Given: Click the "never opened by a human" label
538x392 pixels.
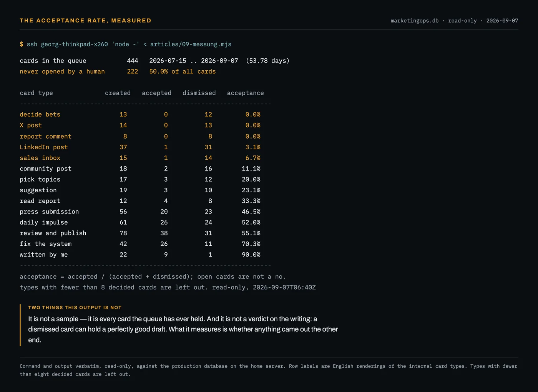Looking at the screenshot, I should [62, 71].
